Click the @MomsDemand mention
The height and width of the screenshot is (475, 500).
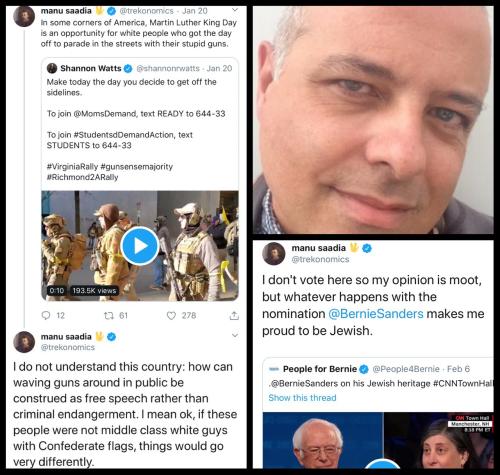pyautogui.click(x=105, y=114)
